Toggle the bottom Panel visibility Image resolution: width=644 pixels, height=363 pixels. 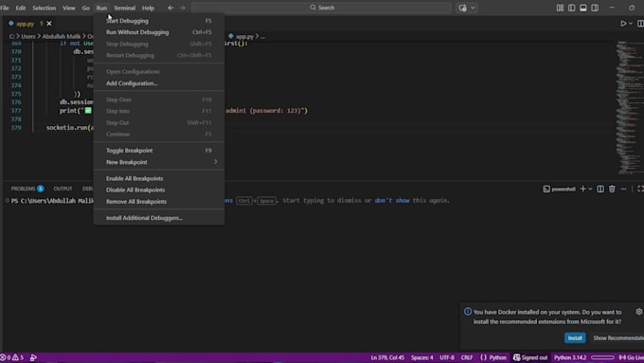point(582,8)
